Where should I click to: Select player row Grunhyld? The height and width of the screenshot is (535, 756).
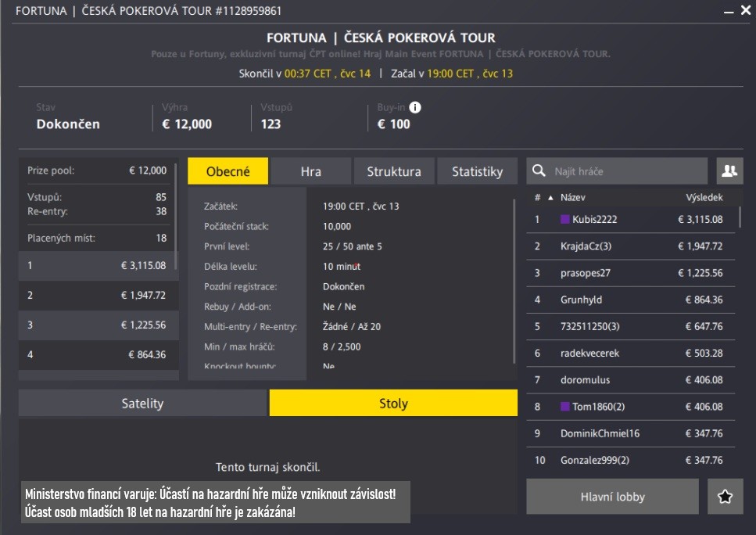pos(631,300)
